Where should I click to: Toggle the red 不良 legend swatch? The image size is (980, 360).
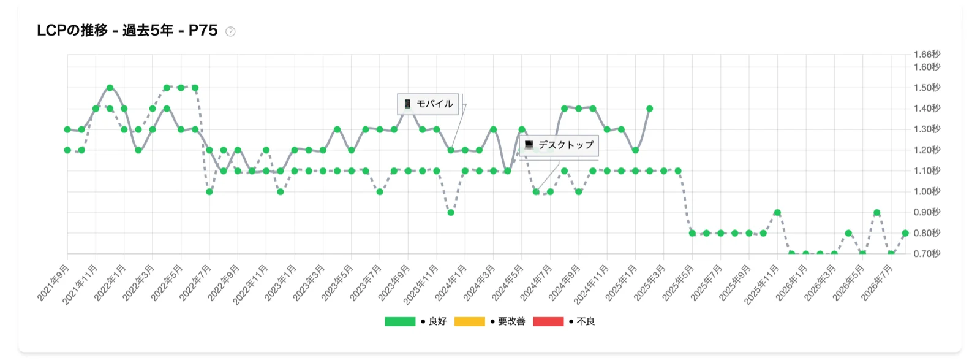[x=548, y=321]
